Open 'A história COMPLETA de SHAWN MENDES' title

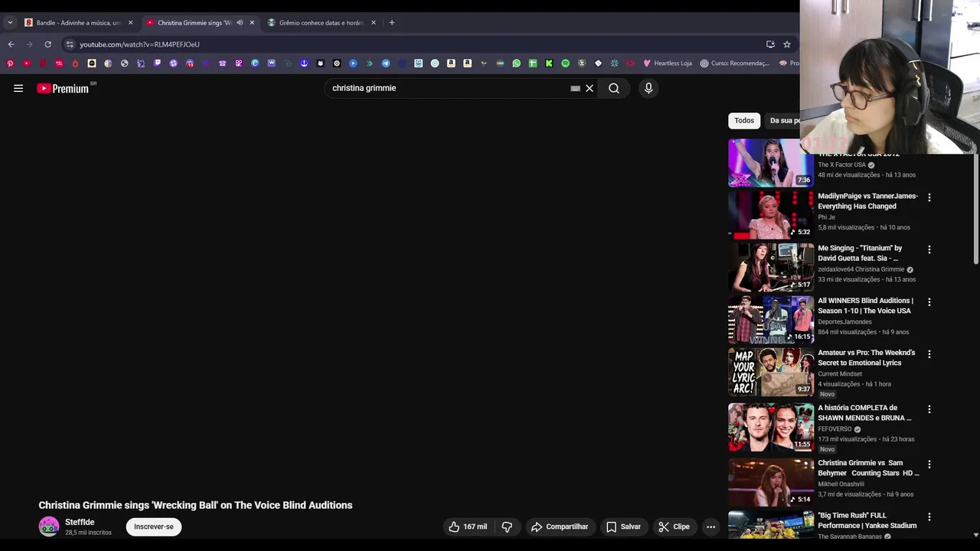pyautogui.click(x=864, y=412)
